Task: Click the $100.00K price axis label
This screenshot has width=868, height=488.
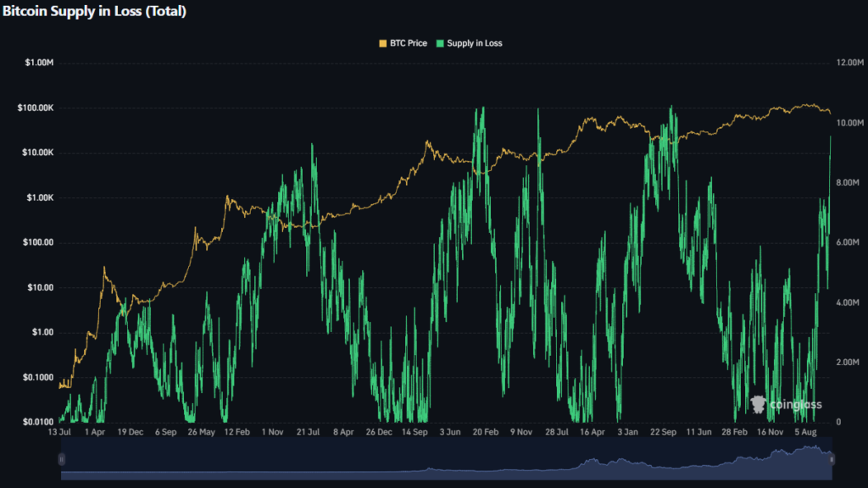Action: click(x=36, y=108)
